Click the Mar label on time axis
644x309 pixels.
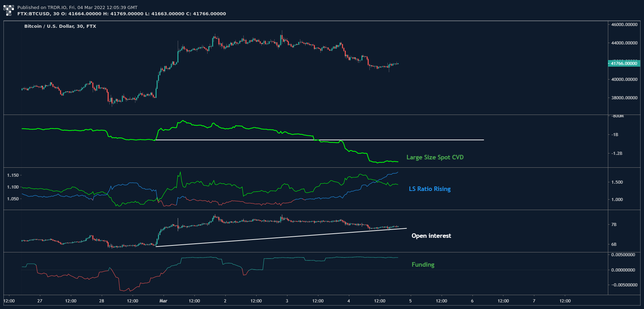click(x=163, y=301)
